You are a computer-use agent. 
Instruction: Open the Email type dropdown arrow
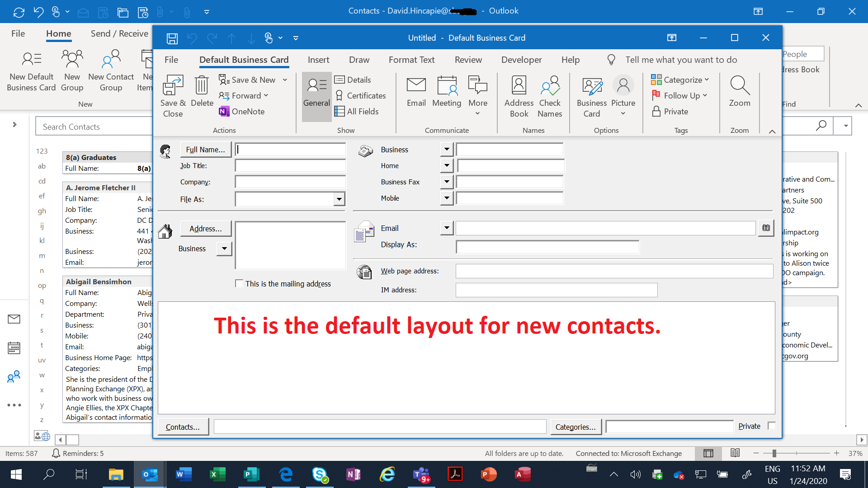pyautogui.click(x=447, y=228)
